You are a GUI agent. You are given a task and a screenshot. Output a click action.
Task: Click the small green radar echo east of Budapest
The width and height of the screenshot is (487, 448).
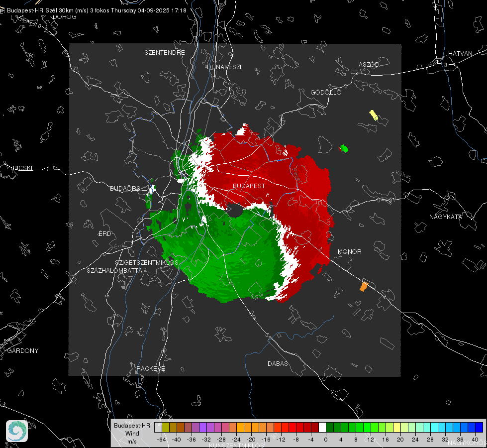point(344,148)
